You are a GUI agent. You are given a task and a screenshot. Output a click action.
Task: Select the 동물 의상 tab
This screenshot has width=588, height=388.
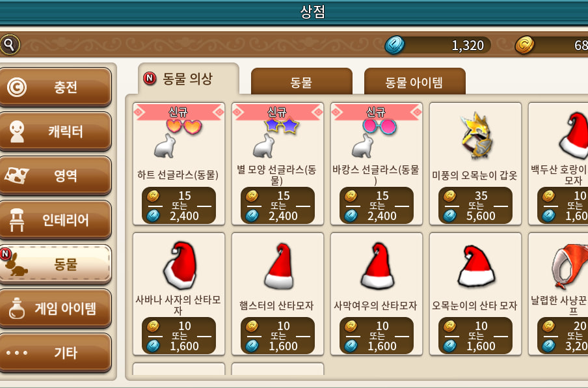(x=188, y=79)
